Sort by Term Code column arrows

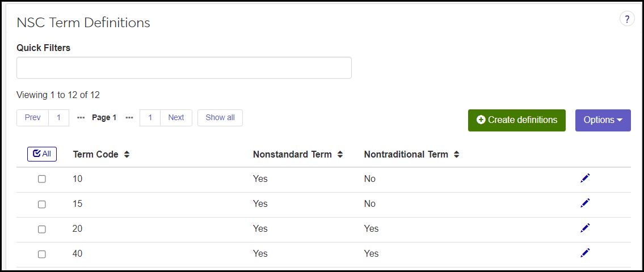coord(127,154)
